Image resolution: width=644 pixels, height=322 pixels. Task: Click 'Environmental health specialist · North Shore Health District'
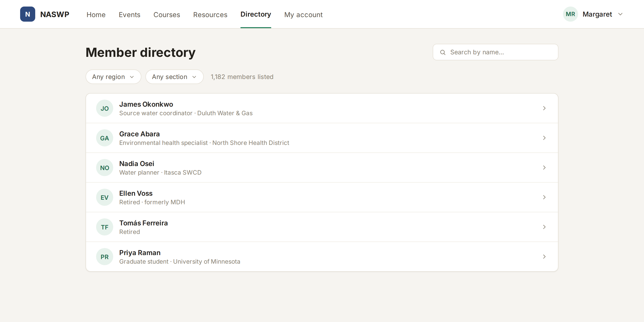tap(204, 143)
